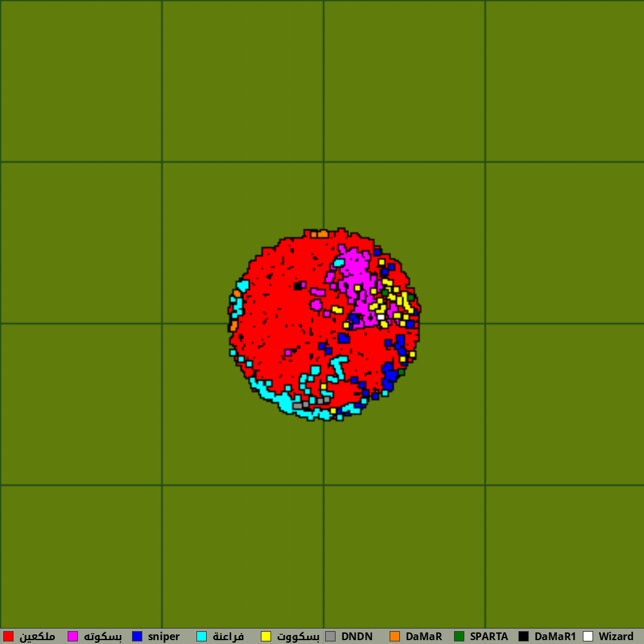Click the magenta بسكوته legend swatch
This screenshot has height=644, width=644.
click(73, 636)
